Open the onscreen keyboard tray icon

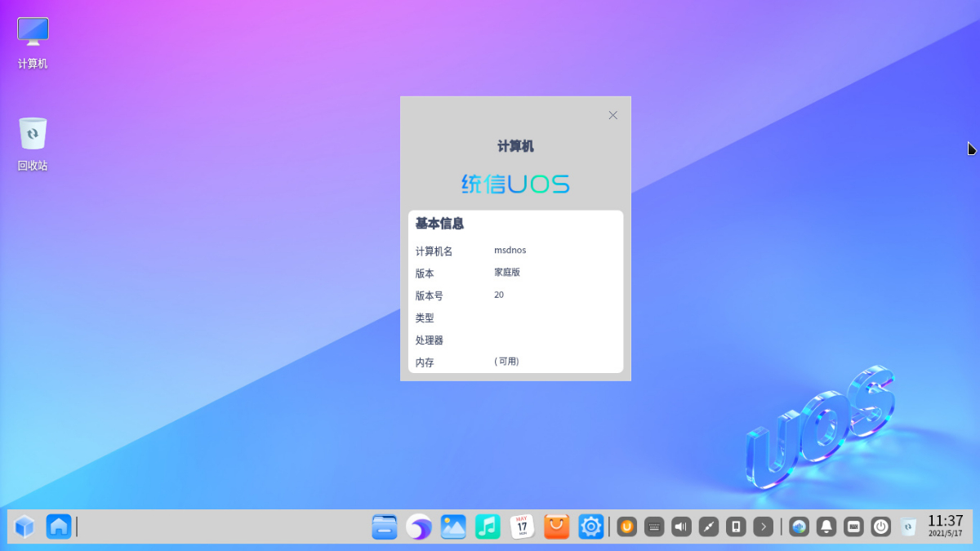(654, 527)
